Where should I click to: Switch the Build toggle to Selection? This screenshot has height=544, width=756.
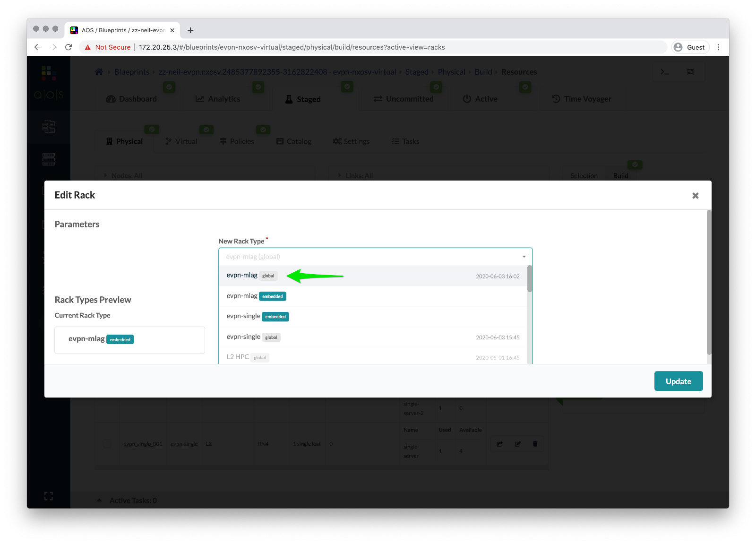click(584, 175)
